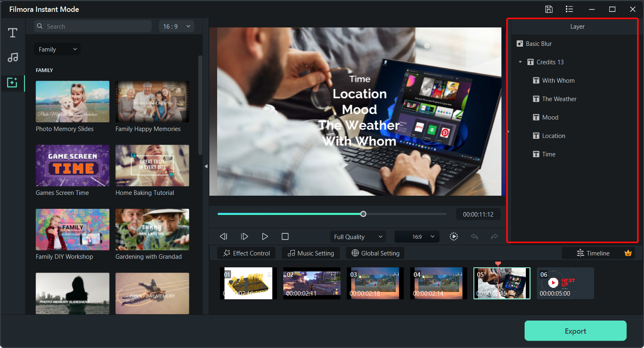Select storyboard clip 03
Screen dimensions: 644x348
375,283
